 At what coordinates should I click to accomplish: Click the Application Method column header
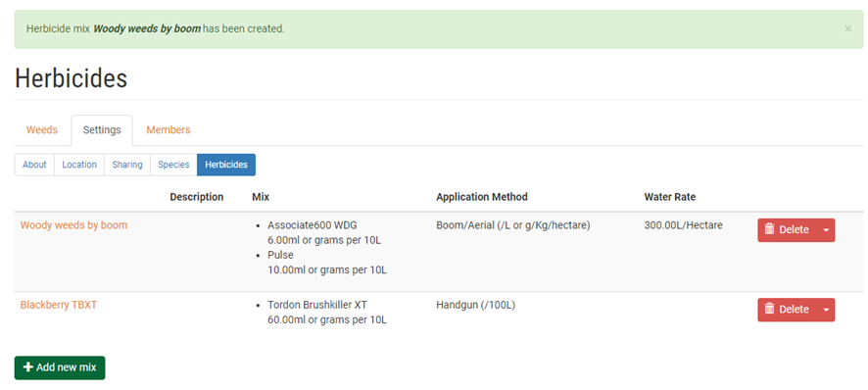click(x=482, y=197)
